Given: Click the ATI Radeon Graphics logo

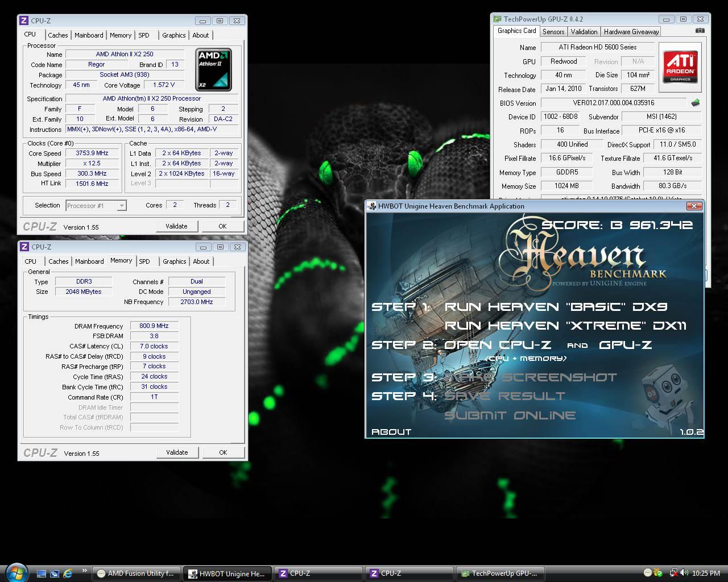Looking at the screenshot, I should [680, 67].
